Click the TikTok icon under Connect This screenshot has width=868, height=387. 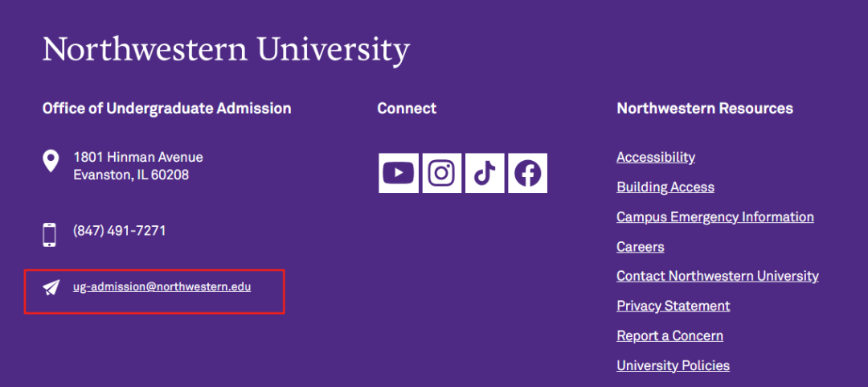tap(485, 173)
